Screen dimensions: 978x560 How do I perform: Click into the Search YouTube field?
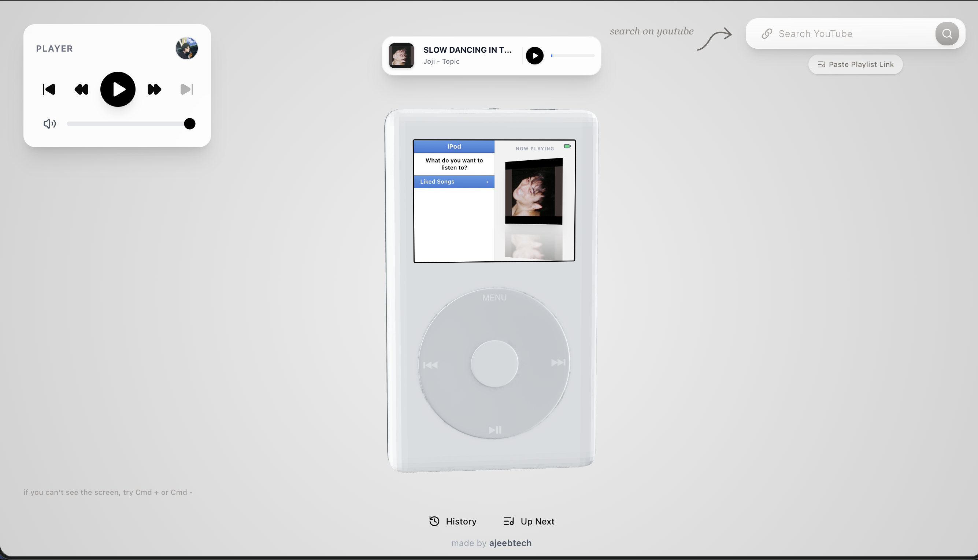click(847, 34)
